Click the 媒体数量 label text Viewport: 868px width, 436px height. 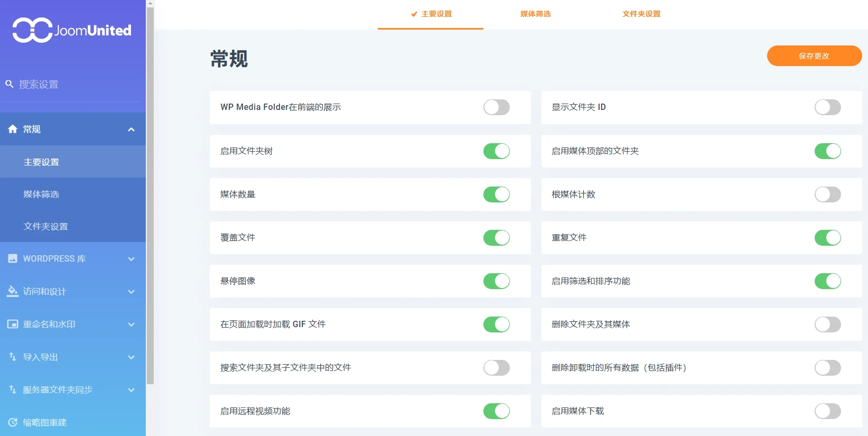pyautogui.click(x=238, y=194)
